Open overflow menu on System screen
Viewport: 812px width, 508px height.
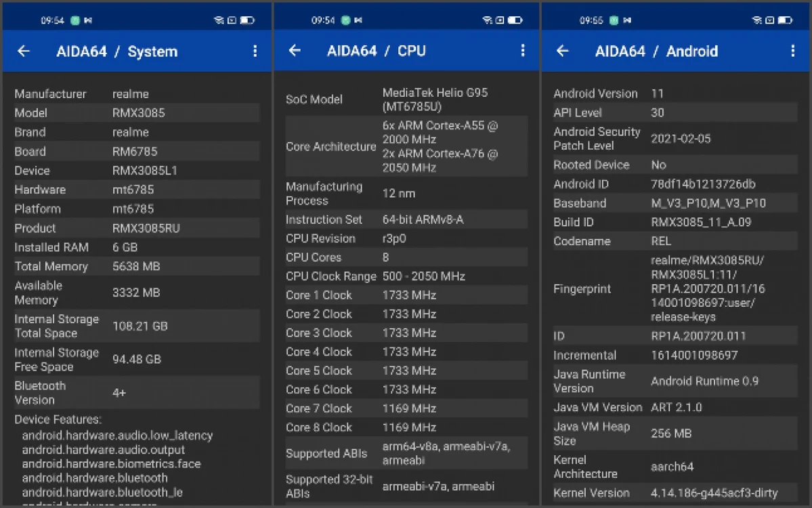tap(255, 51)
